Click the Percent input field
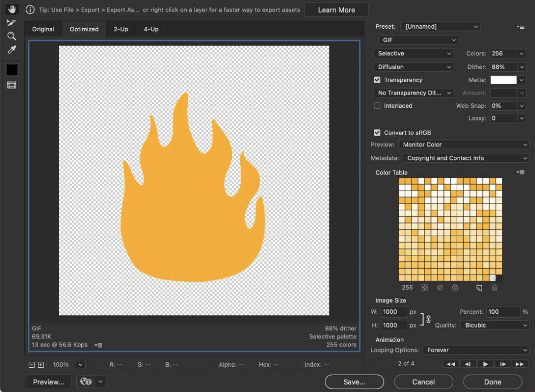The image size is (535, 392). click(x=503, y=311)
